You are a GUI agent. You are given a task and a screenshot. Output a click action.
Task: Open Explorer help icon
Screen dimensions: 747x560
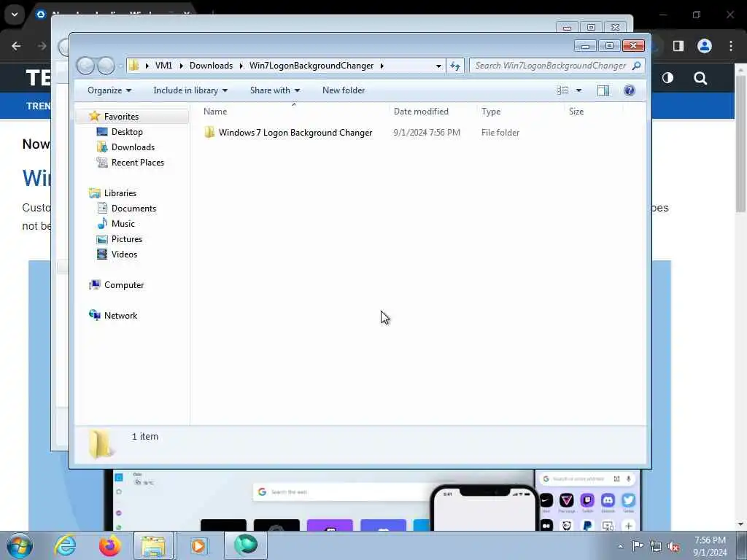[x=630, y=90]
